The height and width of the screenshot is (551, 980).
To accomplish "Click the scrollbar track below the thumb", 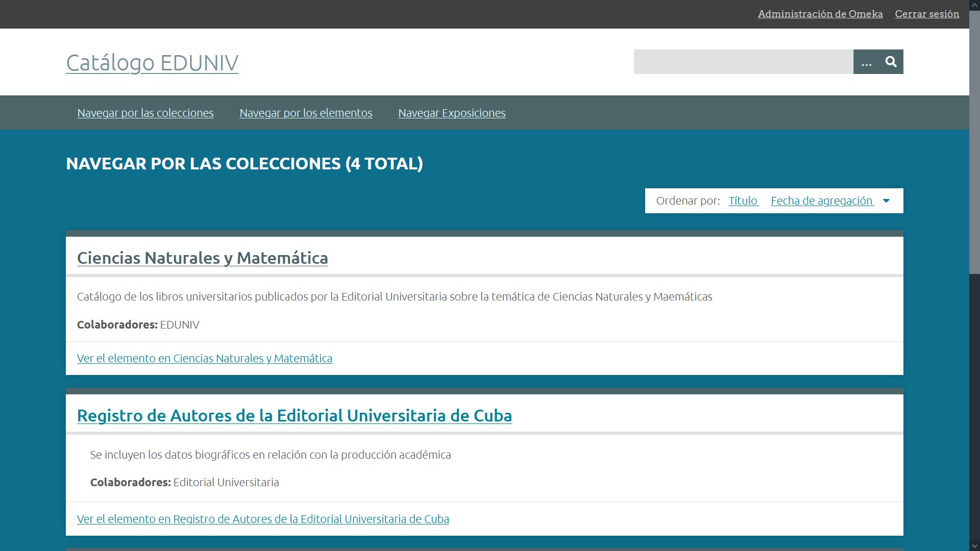I will tap(974, 408).
